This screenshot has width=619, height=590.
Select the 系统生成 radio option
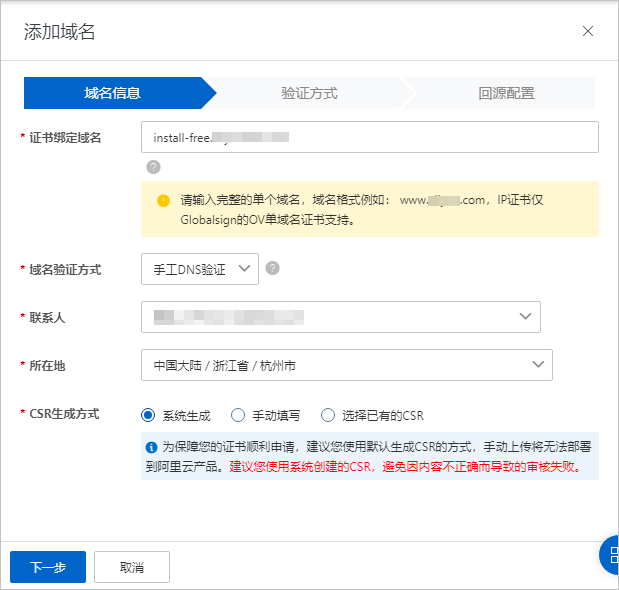click(x=148, y=415)
